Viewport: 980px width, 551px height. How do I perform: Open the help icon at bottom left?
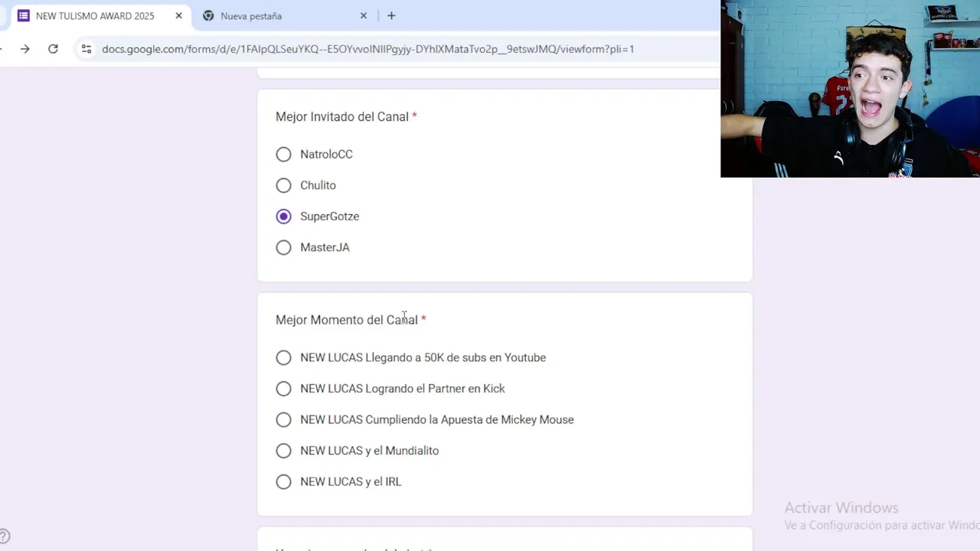click(x=4, y=536)
